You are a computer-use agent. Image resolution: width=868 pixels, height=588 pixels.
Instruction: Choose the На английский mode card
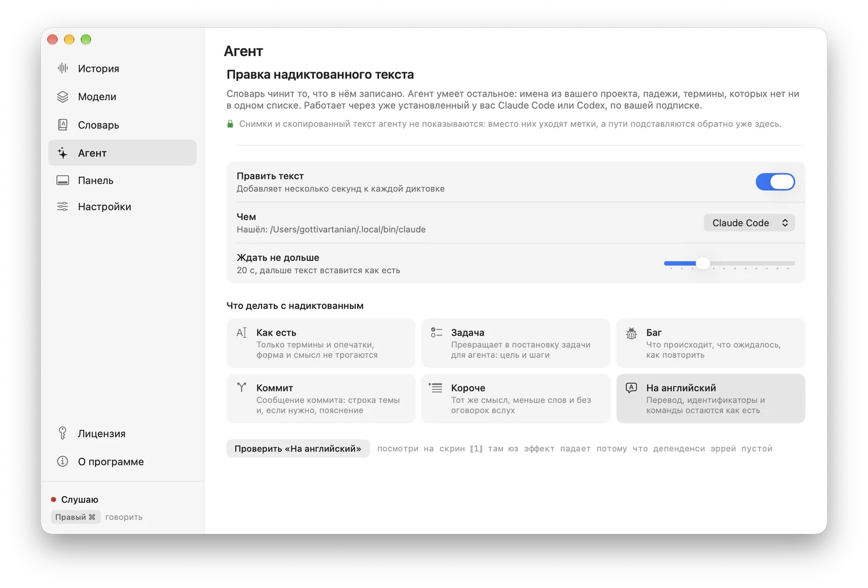pos(711,398)
